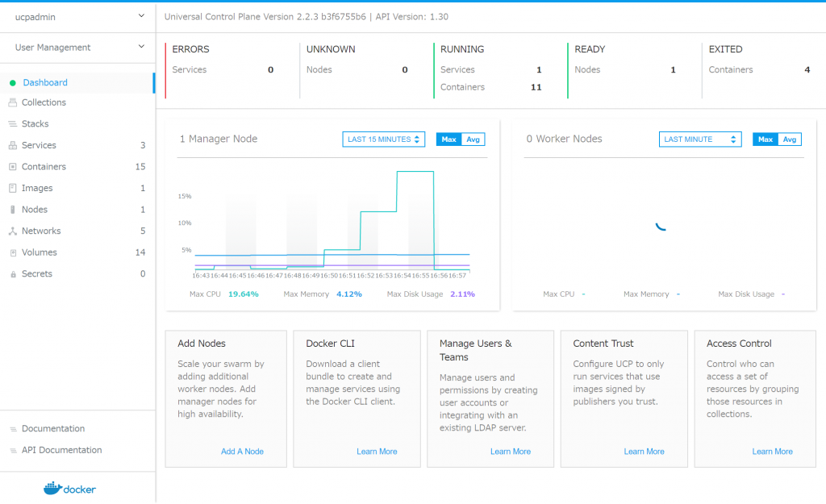Click the running Containers count 11
Viewport: 826px width, 504px height.
pos(536,87)
